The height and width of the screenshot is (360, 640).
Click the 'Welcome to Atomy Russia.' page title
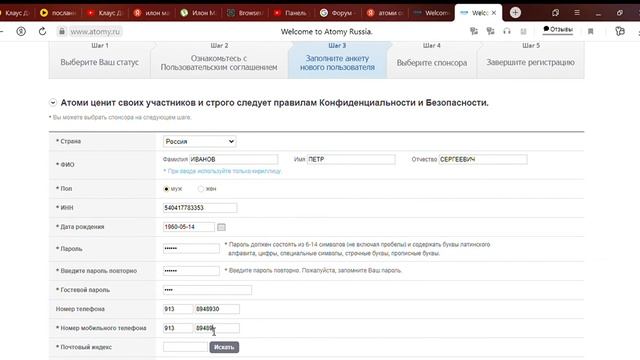click(x=327, y=31)
